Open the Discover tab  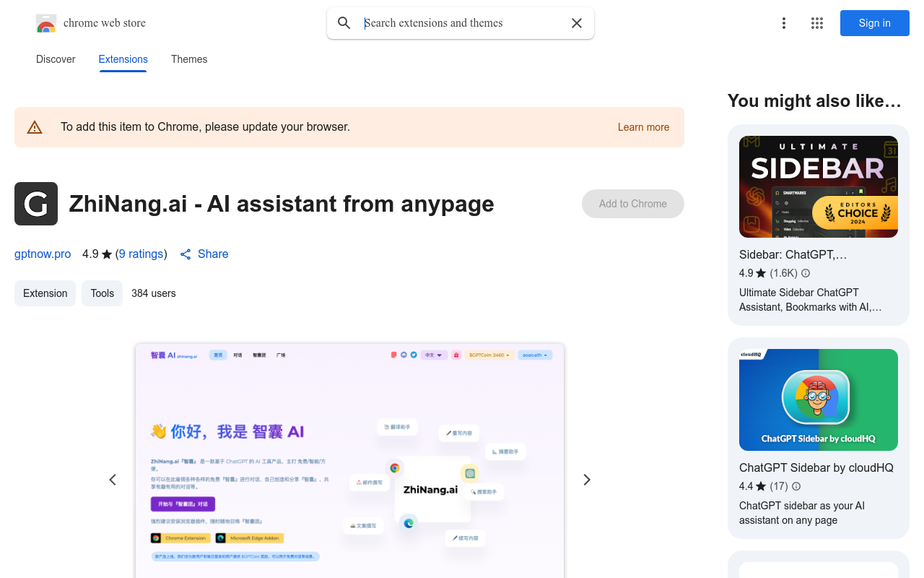coord(56,59)
